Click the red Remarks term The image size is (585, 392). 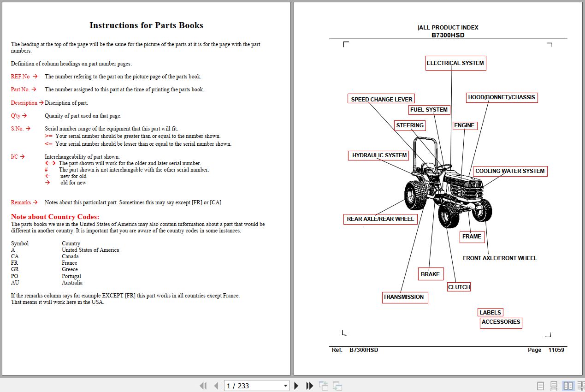(21, 202)
